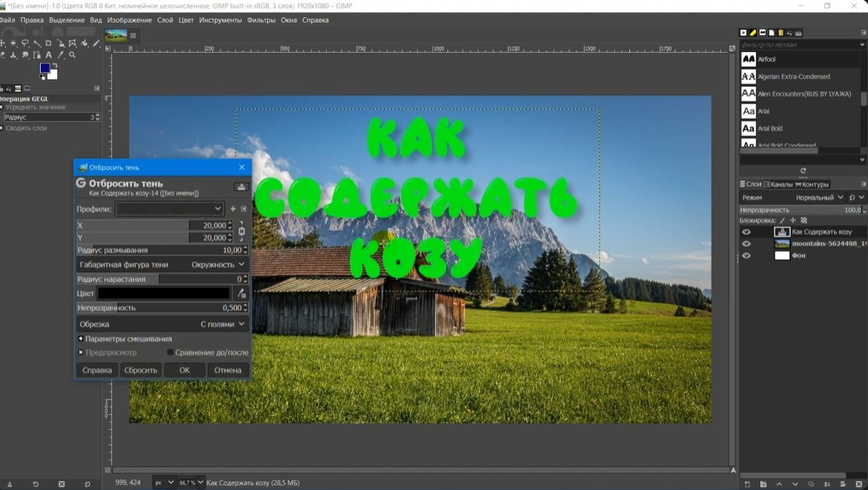Open font tag filter dropdown

click(x=861, y=44)
